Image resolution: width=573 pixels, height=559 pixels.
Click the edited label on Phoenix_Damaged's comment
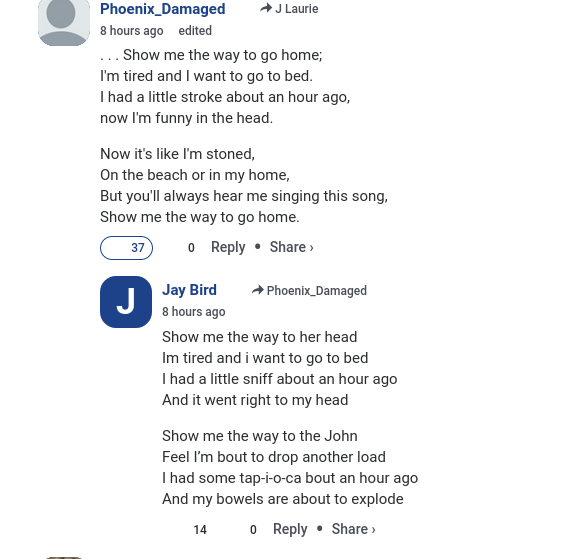(195, 31)
